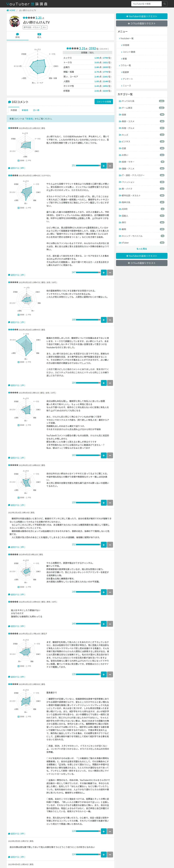Image resolution: width=174 pixels, height=868 pixels.
Task: Open the コメント数順 submenu entry
Action: 128,52
